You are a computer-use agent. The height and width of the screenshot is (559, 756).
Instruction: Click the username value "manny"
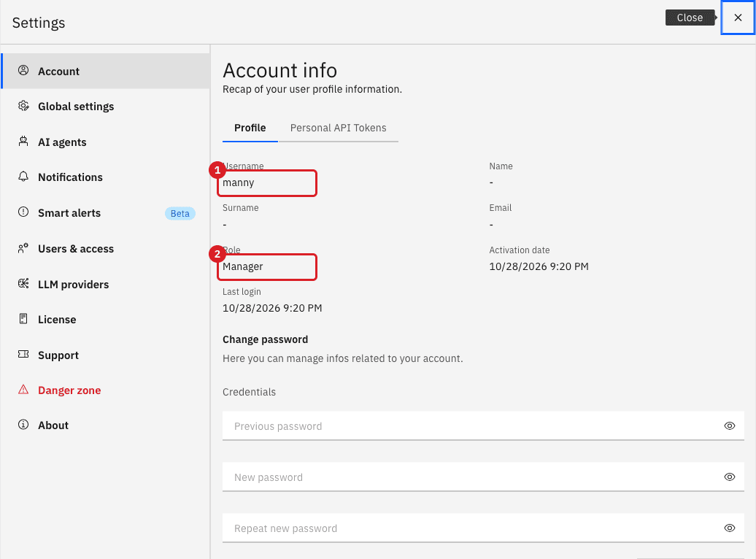point(238,182)
